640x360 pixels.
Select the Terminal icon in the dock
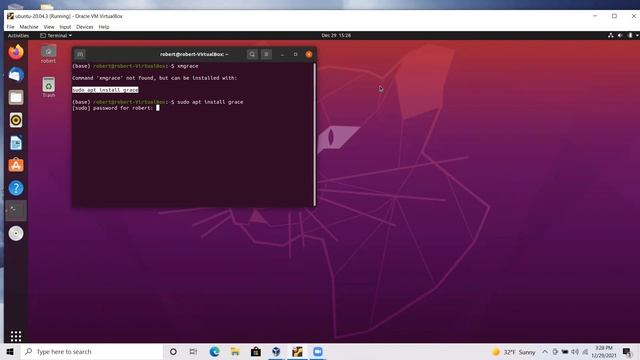coord(16,211)
